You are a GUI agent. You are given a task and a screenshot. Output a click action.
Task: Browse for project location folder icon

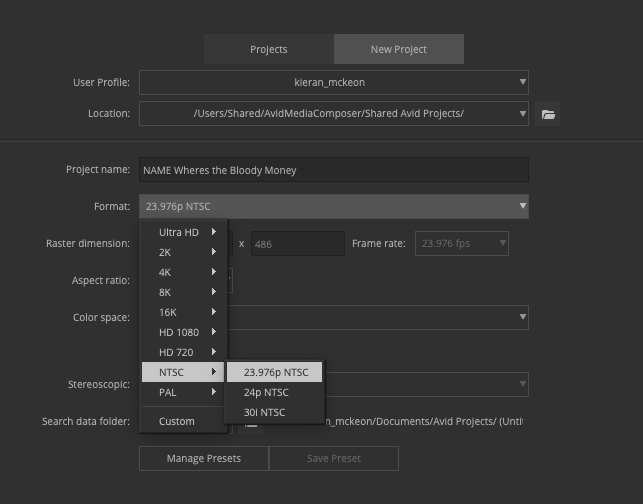547,114
